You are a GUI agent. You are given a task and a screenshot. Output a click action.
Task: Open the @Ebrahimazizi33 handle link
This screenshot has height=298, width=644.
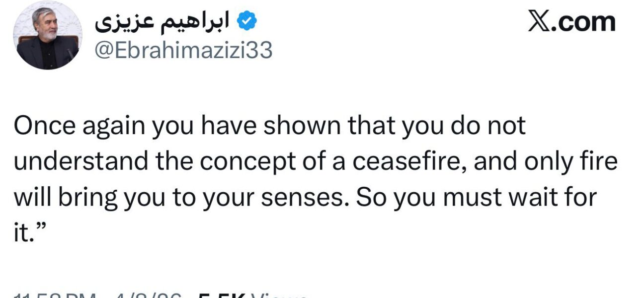coord(183,51)
